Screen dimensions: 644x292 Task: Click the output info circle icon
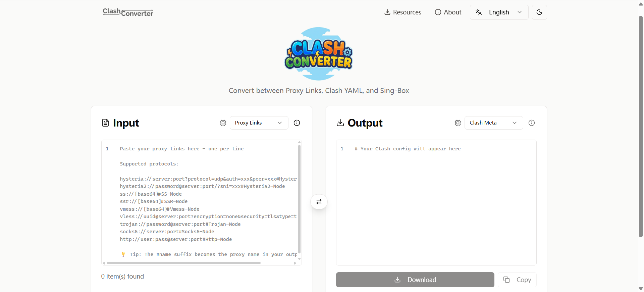point(532,123)
